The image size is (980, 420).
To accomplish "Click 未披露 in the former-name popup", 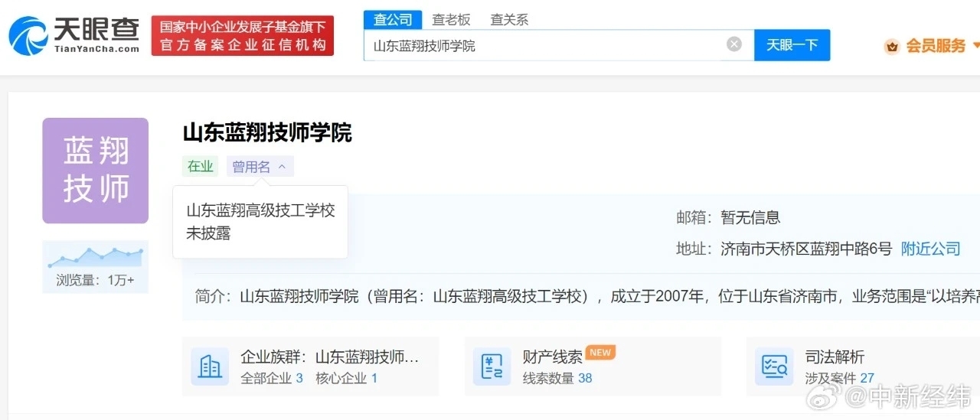I will [208, 233].
